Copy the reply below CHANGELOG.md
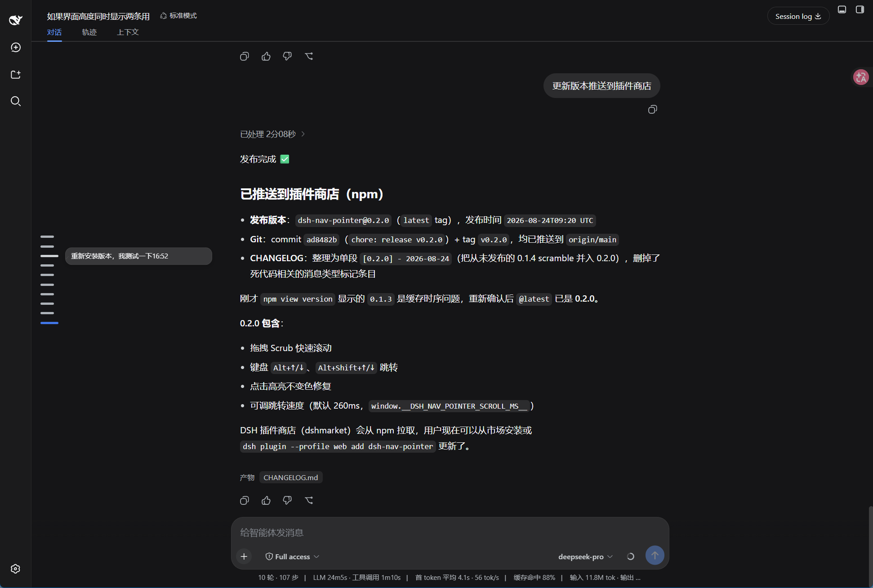 click(x=245, y=500)
